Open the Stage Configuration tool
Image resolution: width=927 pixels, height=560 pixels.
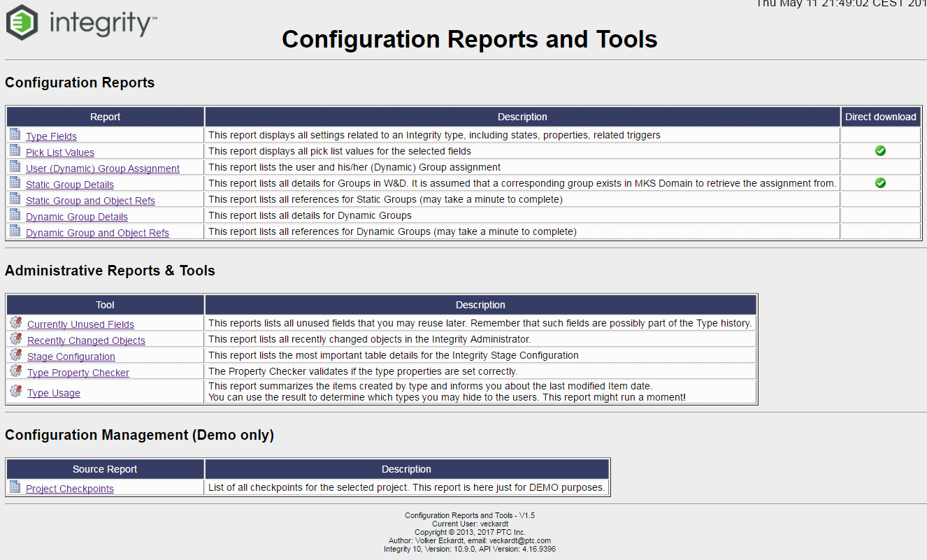click(x=71, y=357)
